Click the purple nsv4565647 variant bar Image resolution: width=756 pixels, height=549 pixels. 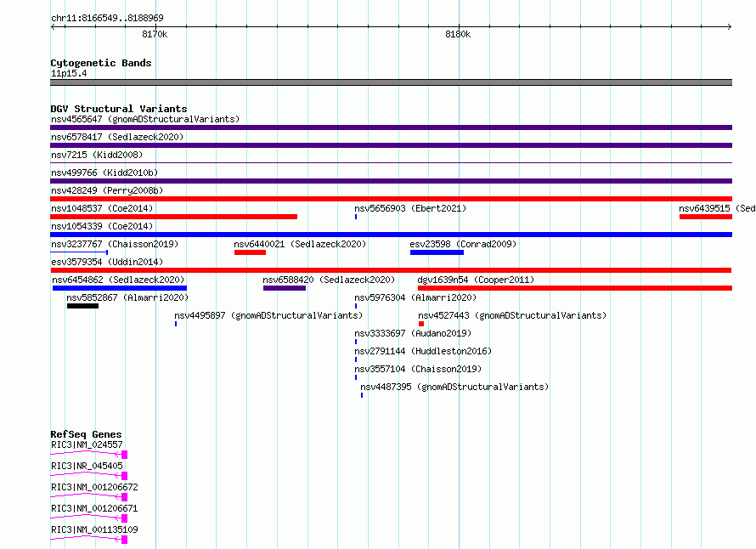click(x=391, y=127)
